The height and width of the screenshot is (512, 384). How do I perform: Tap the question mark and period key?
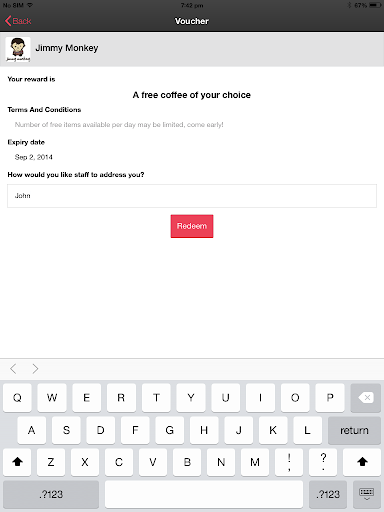point(323,462)
